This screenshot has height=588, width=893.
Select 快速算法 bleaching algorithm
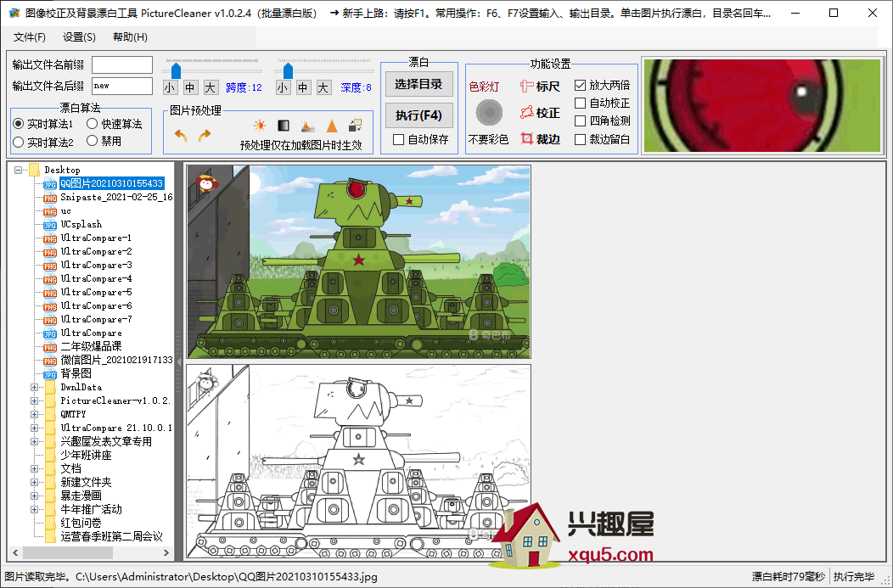[x=115, y=124]
